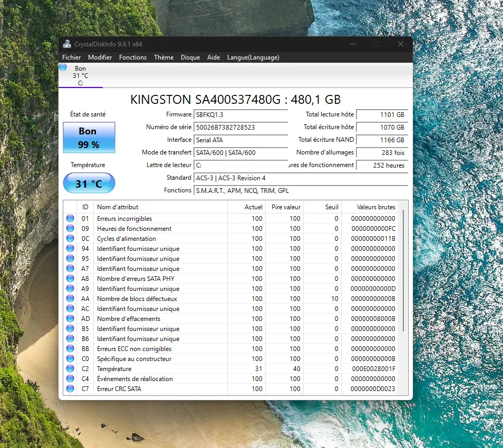The width and height of the screenshot is (503, 448).
Task: Open the Fonctions menu
Action: [133, 57]
